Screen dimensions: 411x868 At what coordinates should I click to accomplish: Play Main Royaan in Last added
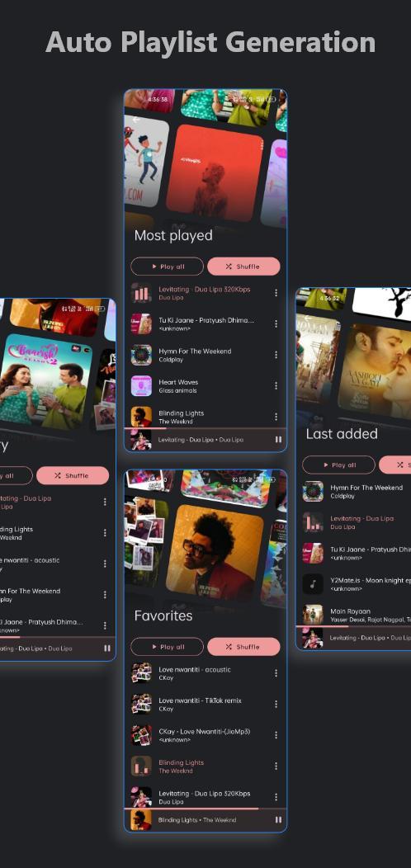[x=355, y=615]
